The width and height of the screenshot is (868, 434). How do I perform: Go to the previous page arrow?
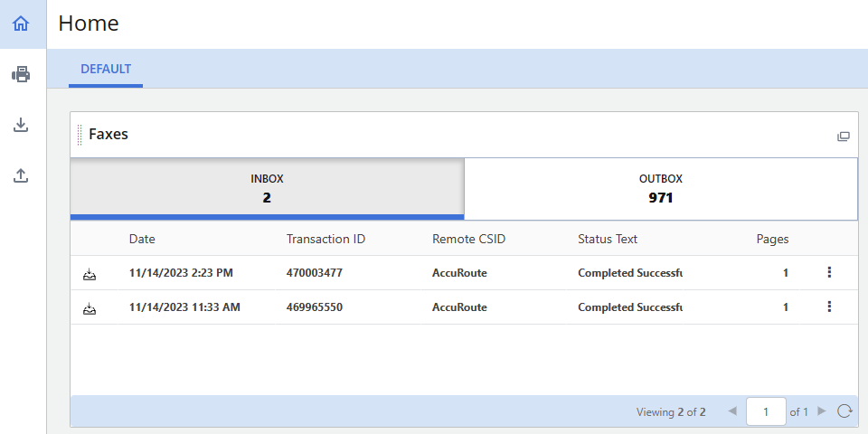732,411
